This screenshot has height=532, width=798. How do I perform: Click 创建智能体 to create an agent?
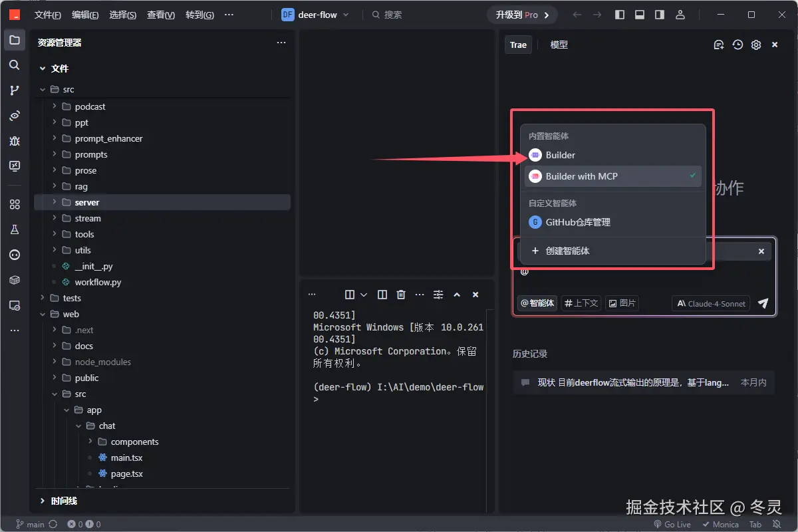coord(614,251)
